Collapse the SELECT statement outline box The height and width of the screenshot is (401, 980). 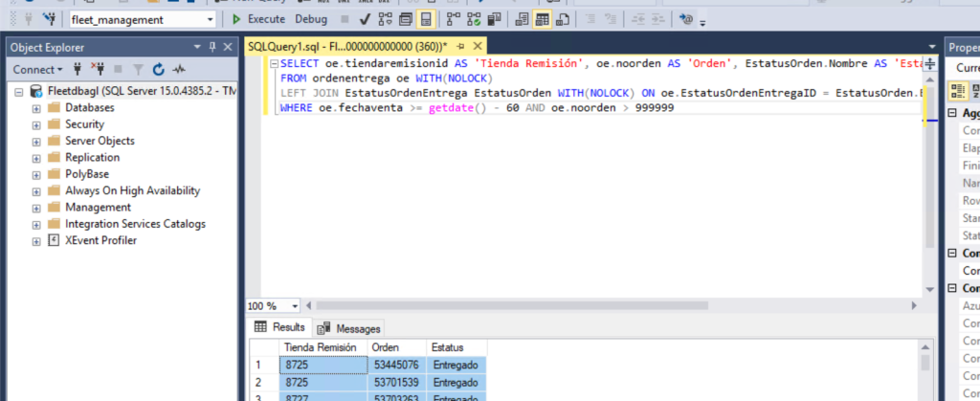pyautogui.click(x=273, y=64)
